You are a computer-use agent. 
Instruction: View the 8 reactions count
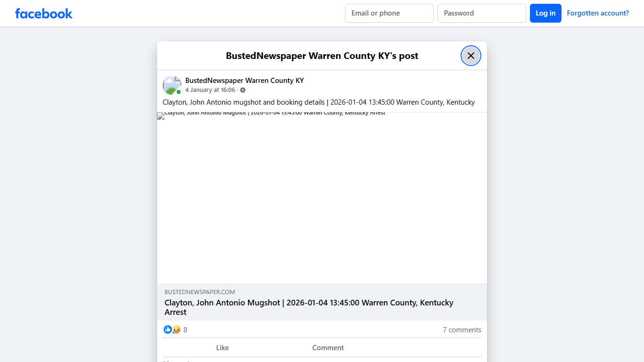click(185, 330)
